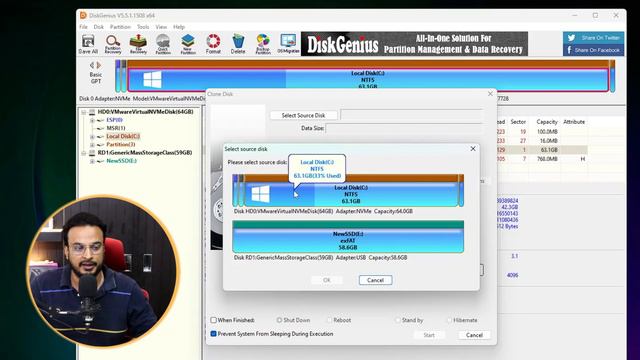Open the Backup Partition tool
This screenshot has width=640, height=360.
coord(263,44)
